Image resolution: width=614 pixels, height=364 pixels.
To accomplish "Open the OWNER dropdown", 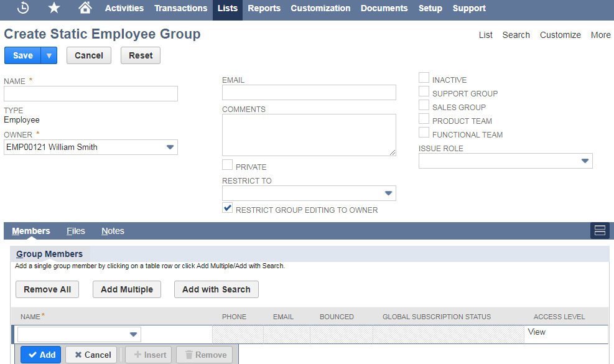I will point(169,147).
